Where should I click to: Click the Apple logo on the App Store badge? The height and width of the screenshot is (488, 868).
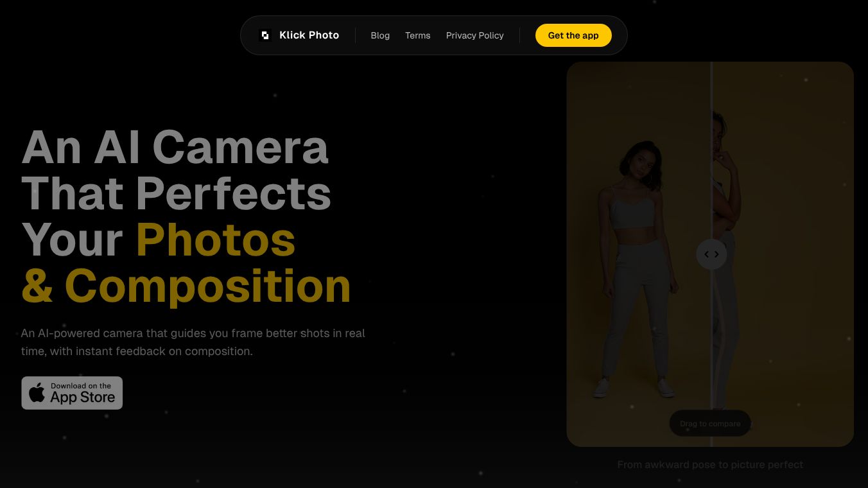[x=38, y=392]
